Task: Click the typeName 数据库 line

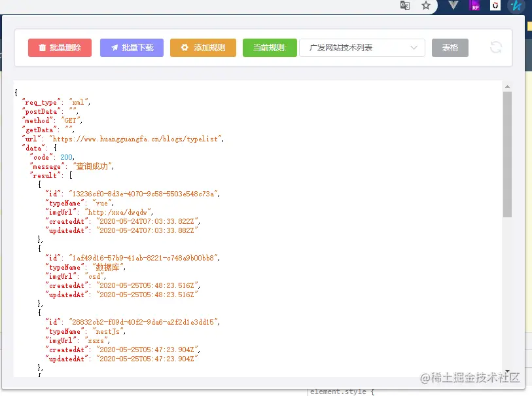Action: (x=86, y=267)
